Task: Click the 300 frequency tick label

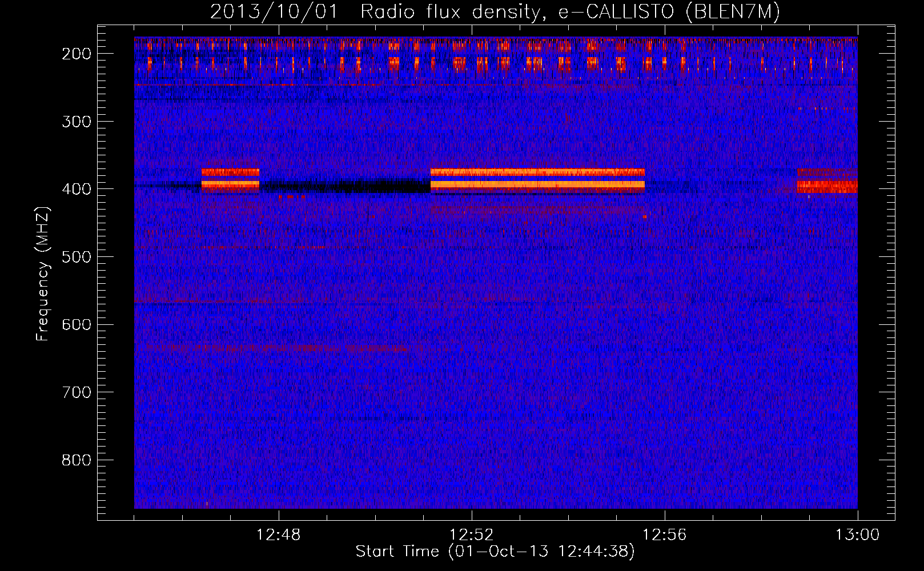Action: (x=76, y=121)
